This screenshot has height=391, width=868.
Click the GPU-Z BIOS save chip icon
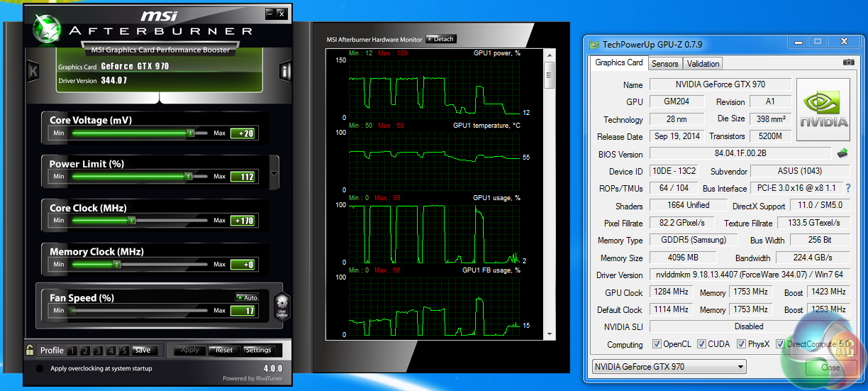point(842,153)
